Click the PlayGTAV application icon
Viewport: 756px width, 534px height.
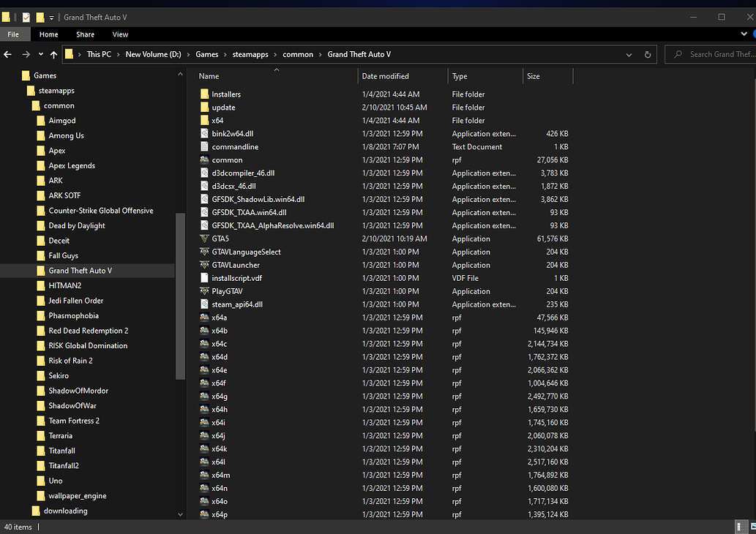point(204,291)
